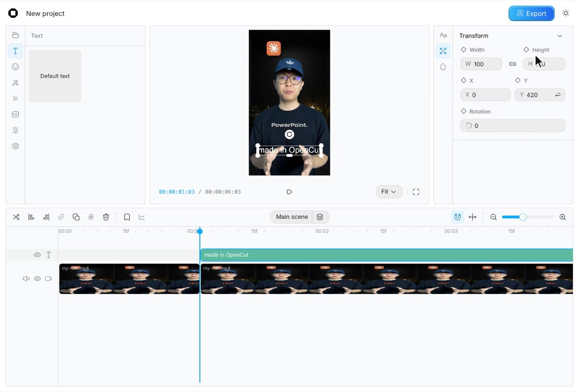Toggle the width-height link aspect lock
This screenshot has width=579, height=392.
[513, 64]
